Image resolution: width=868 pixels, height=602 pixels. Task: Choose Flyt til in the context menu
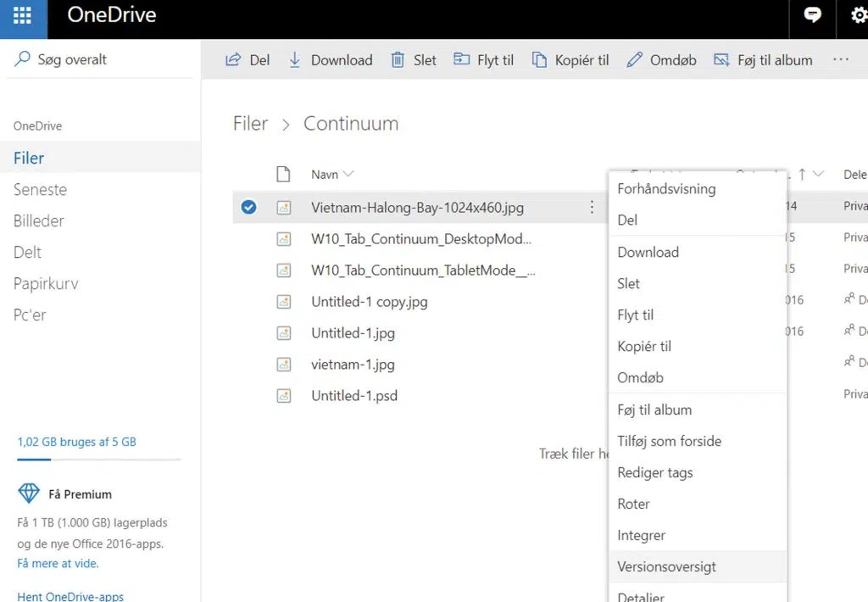coord(698,315)
